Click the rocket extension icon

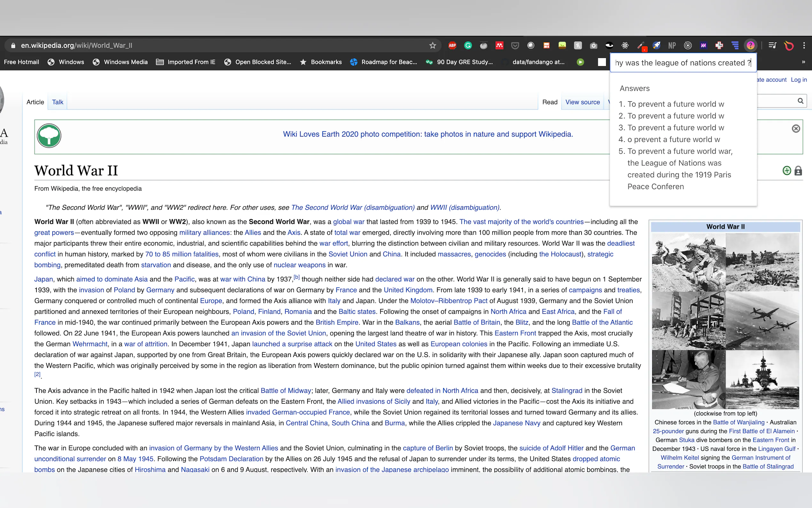click(x=656, y=45)
